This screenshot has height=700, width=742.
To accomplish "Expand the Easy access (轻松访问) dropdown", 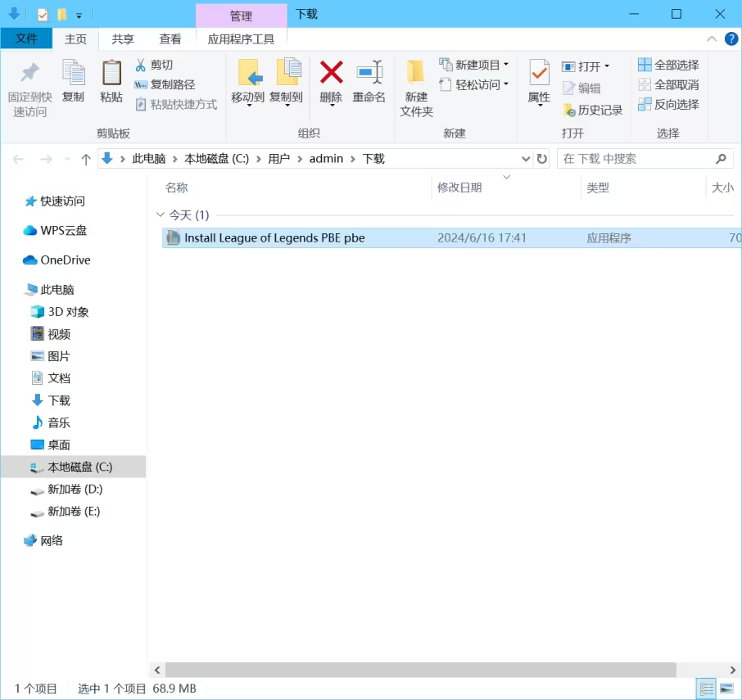I will (506, 84).
